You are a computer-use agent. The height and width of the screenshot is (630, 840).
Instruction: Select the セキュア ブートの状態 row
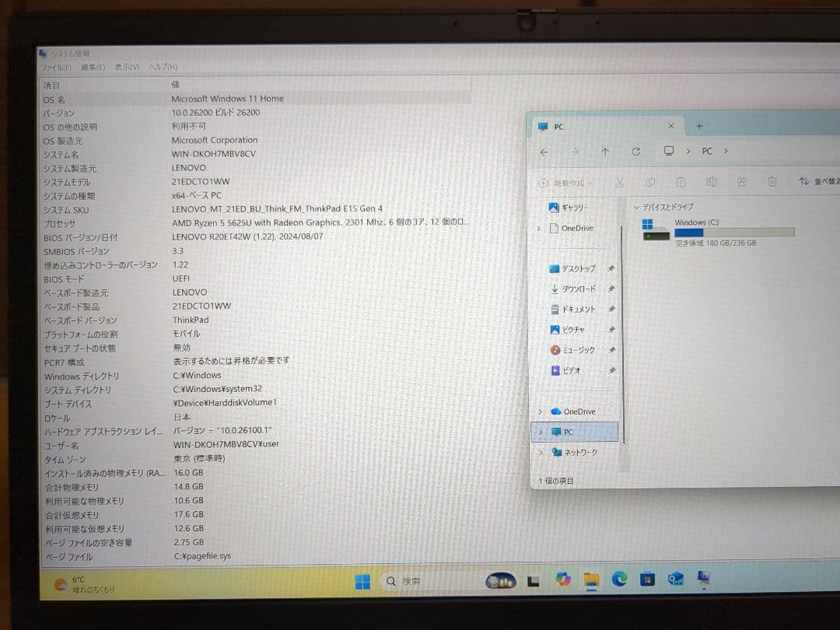257,348
